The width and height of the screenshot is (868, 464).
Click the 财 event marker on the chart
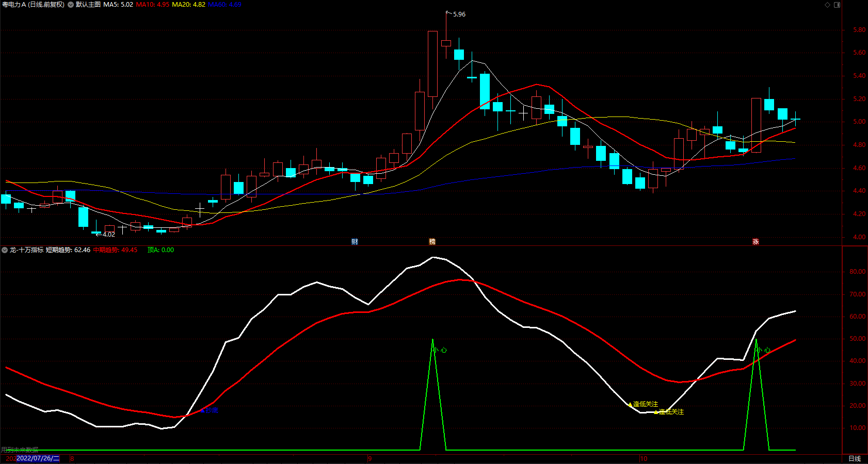355,242
